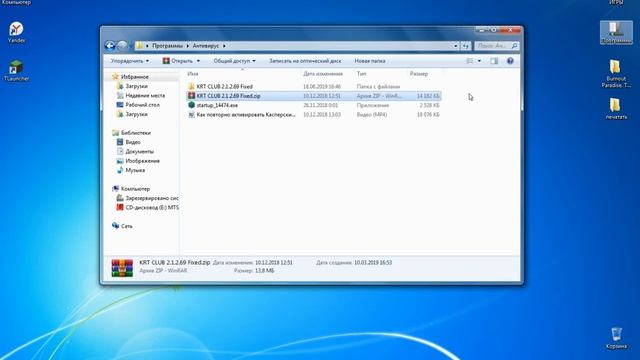This screenshot has width=640, height=360.
Task: Click the 2 528 КБ size cell
Action: pyautogui.click(x=430, y=105)
